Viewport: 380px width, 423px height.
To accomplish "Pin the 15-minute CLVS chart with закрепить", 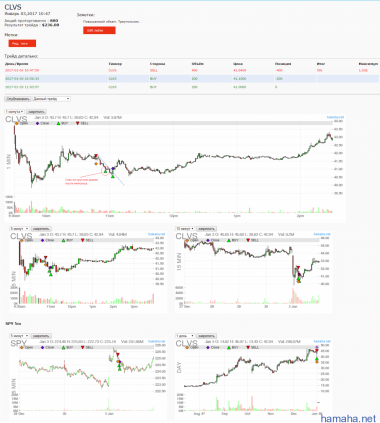I will (206, 229).
